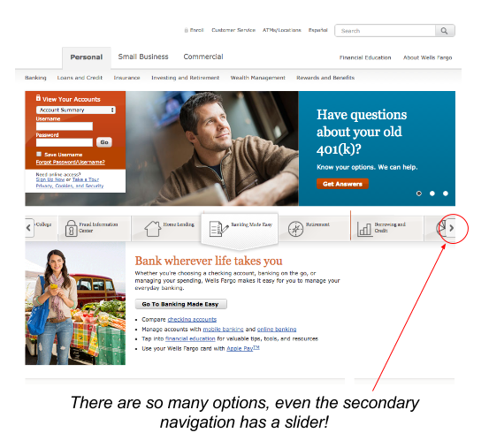Open the financial education link
489x448 pixels.
tap(190, 338)
